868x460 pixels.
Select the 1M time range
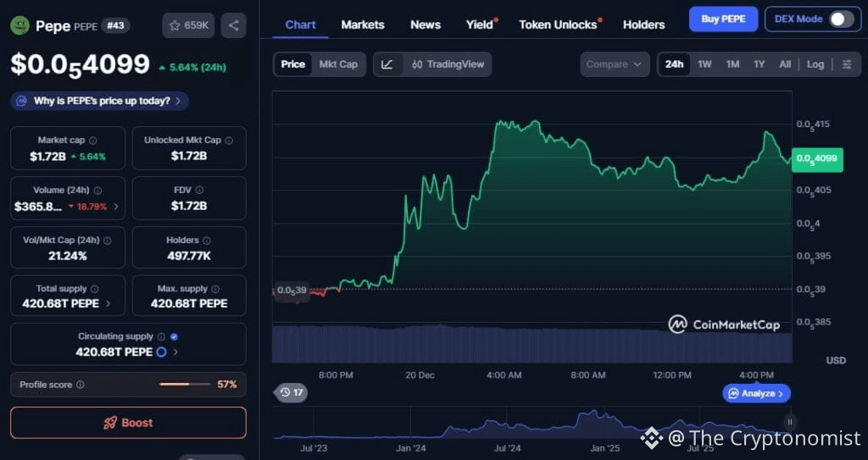pos(732,64)
